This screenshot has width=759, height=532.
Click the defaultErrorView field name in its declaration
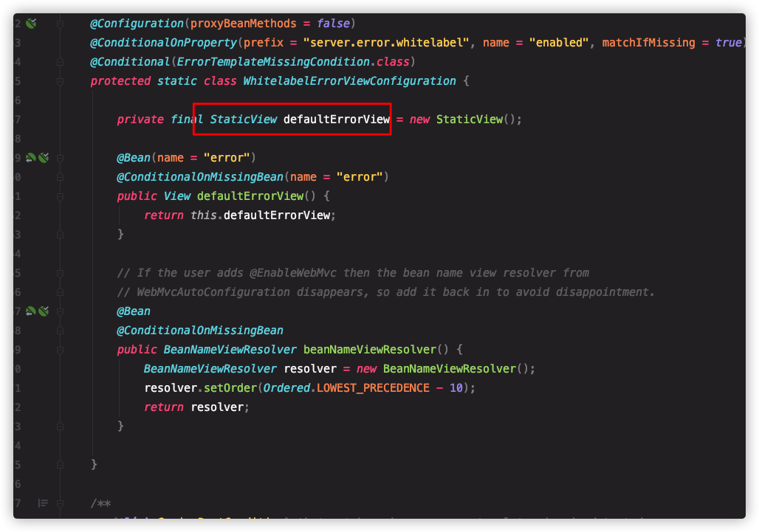pos(337,119)
